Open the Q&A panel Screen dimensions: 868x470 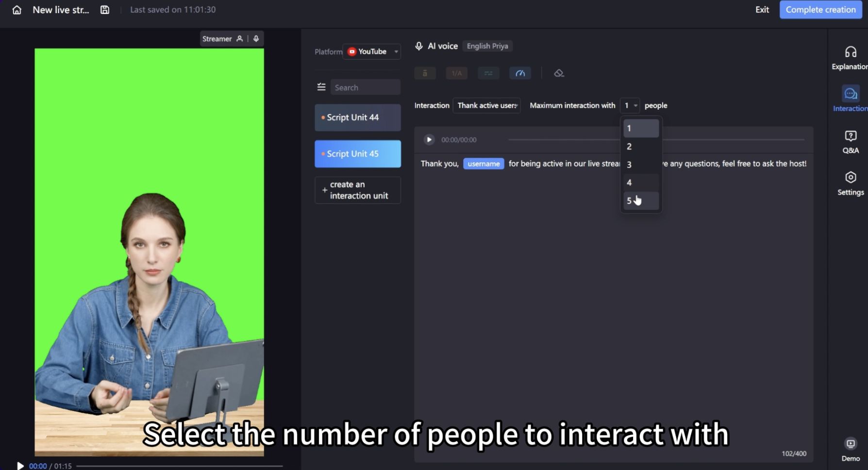click(x=850, y=142)
